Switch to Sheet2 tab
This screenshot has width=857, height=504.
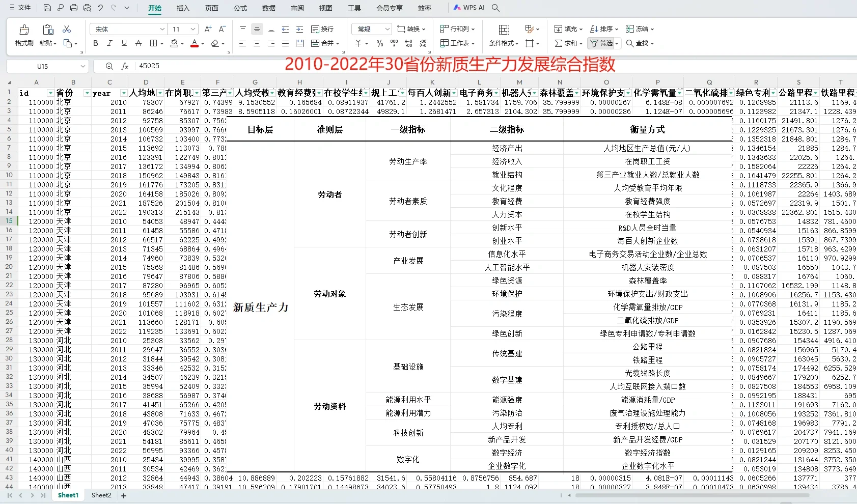(101, 495)
